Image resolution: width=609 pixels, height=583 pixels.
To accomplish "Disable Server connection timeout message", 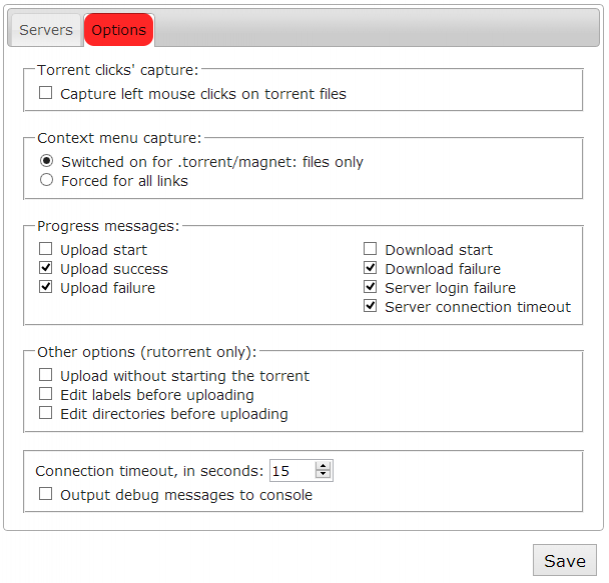I will (x=370, y=307).
